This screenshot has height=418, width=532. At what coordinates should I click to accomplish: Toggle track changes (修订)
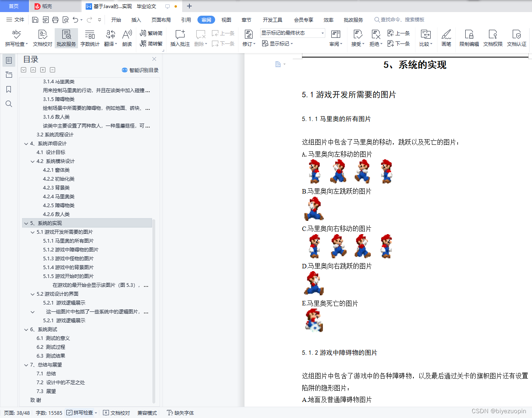tap(249, 38)
